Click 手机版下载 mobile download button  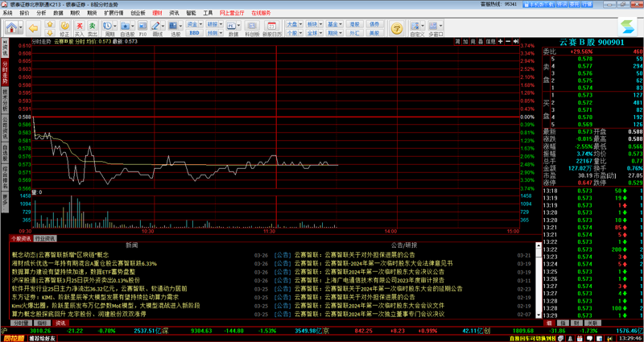pos(539,4)
